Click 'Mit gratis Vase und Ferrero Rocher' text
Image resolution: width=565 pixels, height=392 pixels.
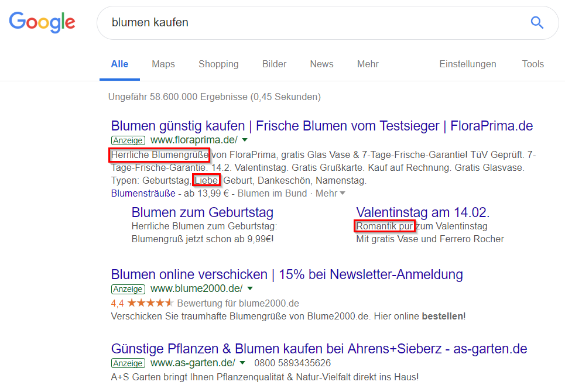(430, 239)
